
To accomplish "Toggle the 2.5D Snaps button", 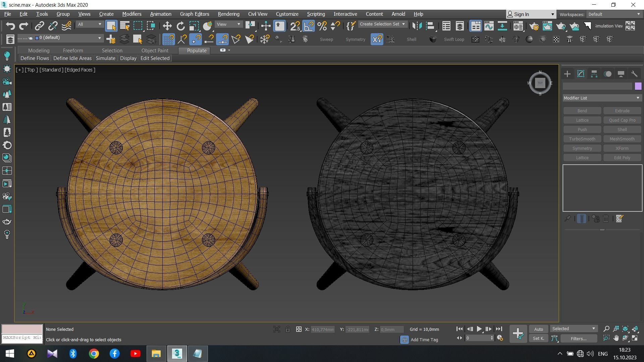I will click(295, 26).
